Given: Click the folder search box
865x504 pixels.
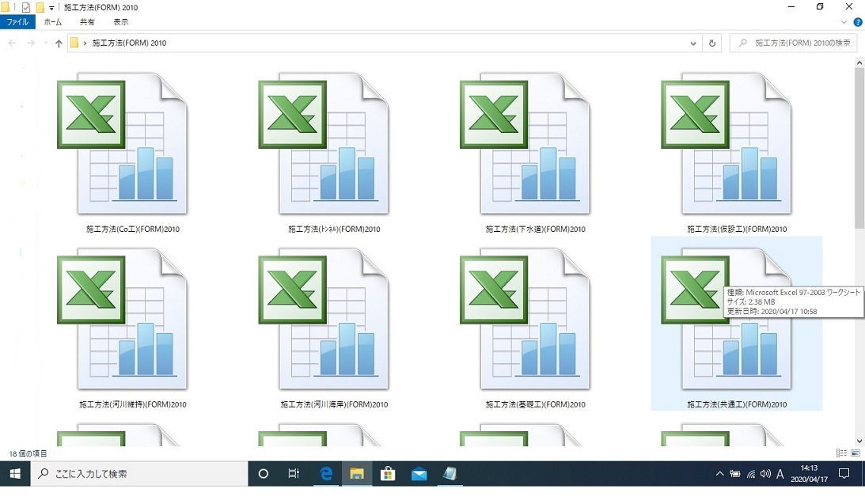Looking at the screenshot, I should coord(793,43).
